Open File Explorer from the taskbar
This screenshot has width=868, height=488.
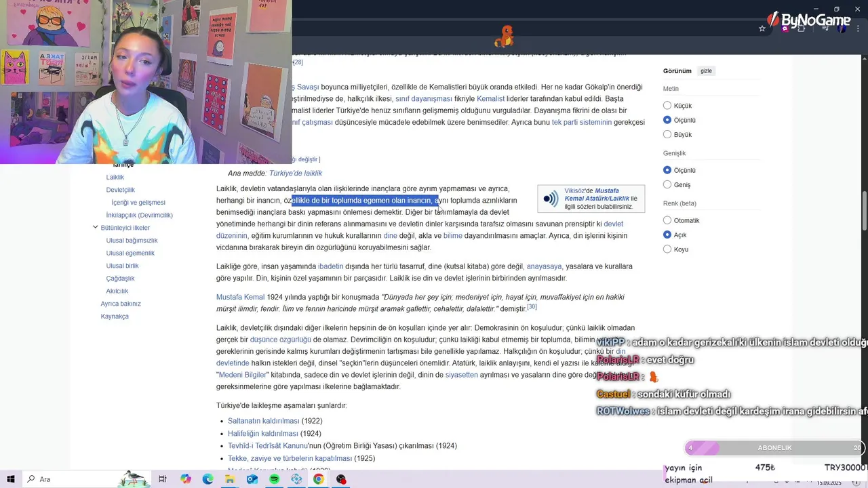point(230,479)
